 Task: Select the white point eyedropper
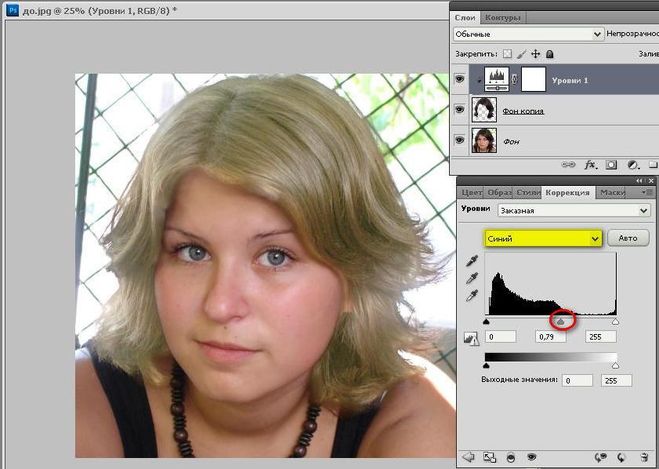(x=472, y=295)
